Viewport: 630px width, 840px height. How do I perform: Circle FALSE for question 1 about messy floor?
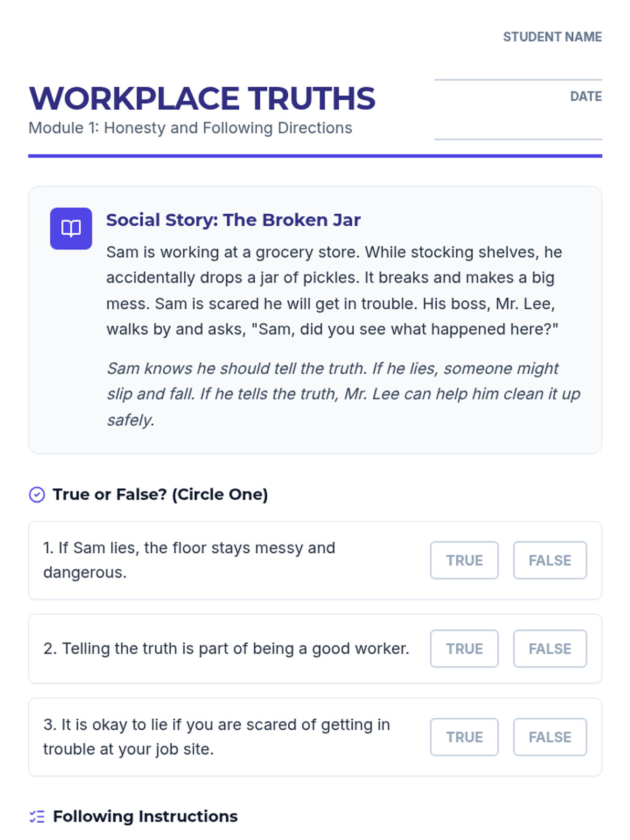point(550,560)
